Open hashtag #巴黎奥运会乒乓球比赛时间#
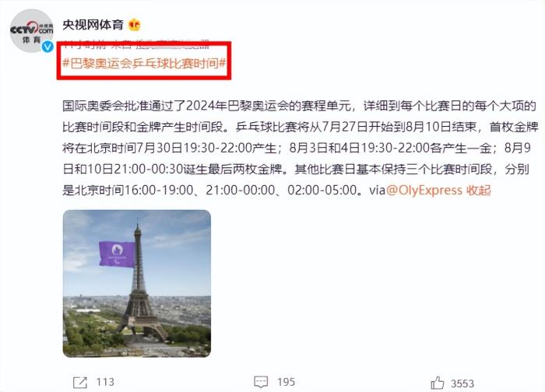This screenshot has height=392, width=545. click(144, 63)
